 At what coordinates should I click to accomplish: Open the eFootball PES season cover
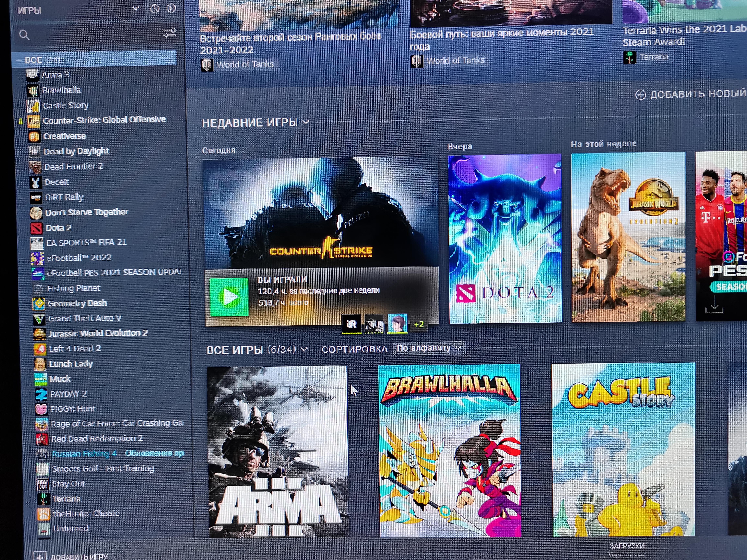(x=721, y=236)
